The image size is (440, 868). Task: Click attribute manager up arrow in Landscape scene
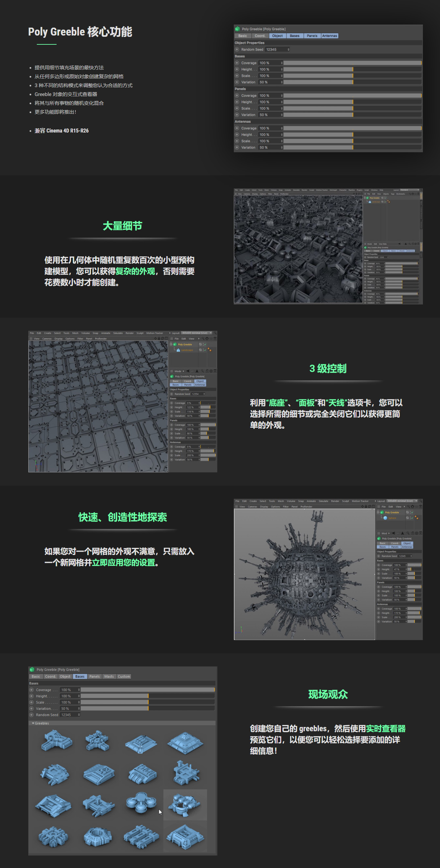(x=197, y=371)
